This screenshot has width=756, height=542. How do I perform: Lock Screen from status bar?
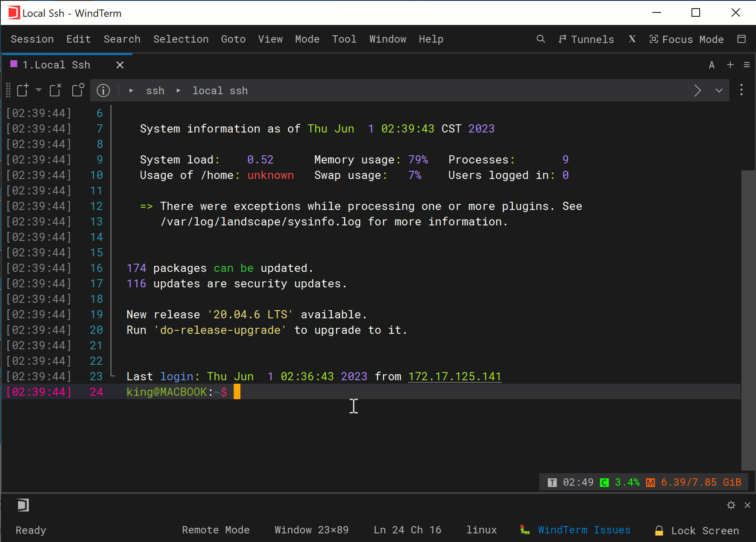(697, 530)
